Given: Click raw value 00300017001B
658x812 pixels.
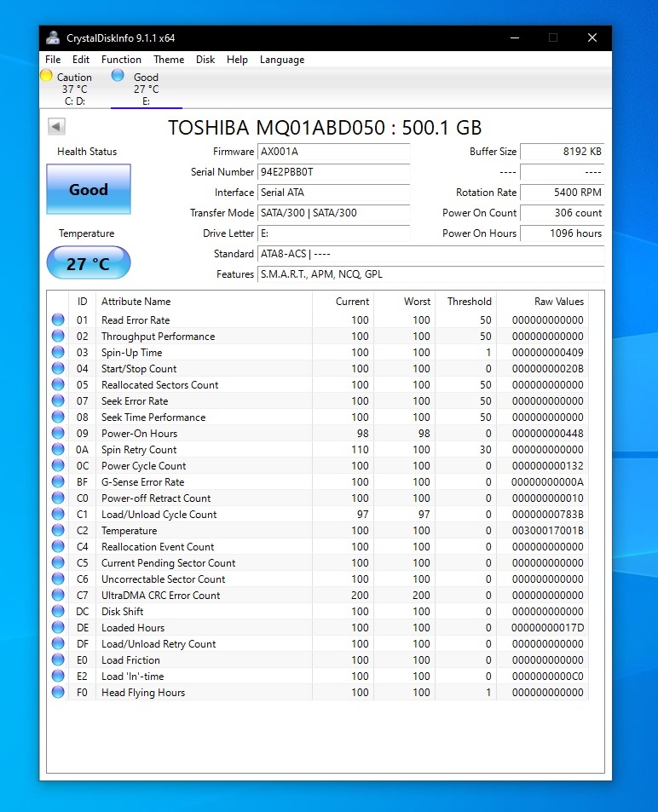Looking at the screenshot, I should 548,530.
